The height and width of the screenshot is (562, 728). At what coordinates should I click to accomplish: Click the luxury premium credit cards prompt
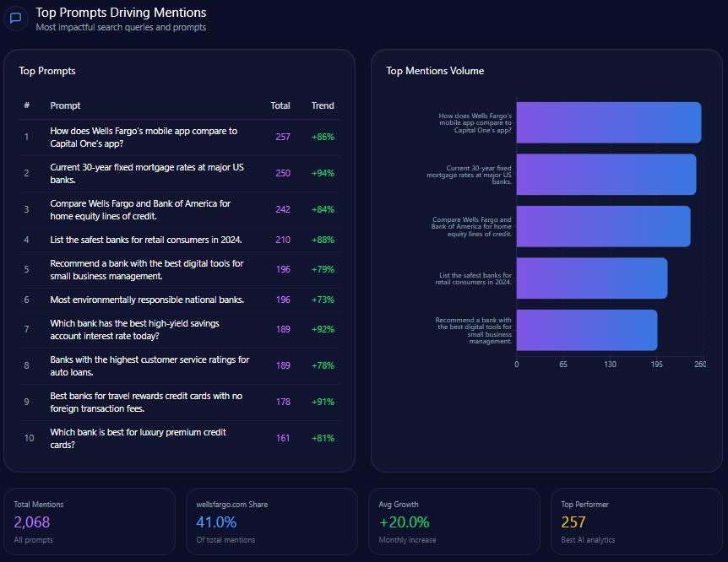[x=138, y=438]
